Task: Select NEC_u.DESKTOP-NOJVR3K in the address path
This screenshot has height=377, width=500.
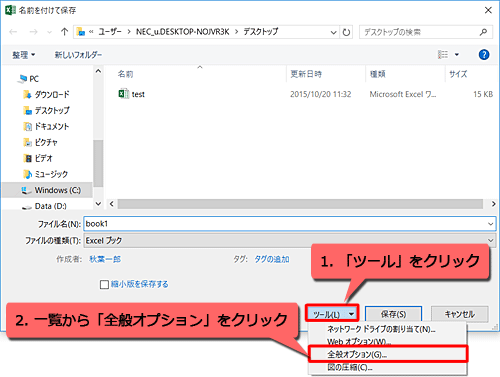Action: pyautogui.click(x=182, y=32)
